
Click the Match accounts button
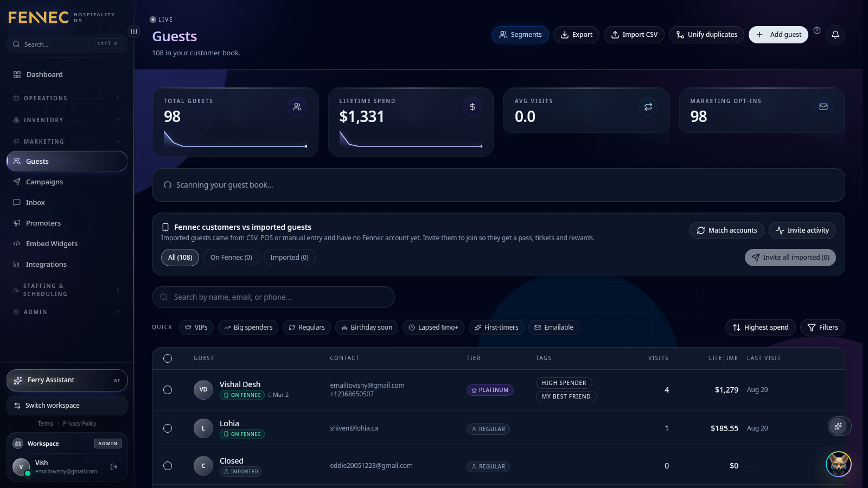[x=727, y=230]
